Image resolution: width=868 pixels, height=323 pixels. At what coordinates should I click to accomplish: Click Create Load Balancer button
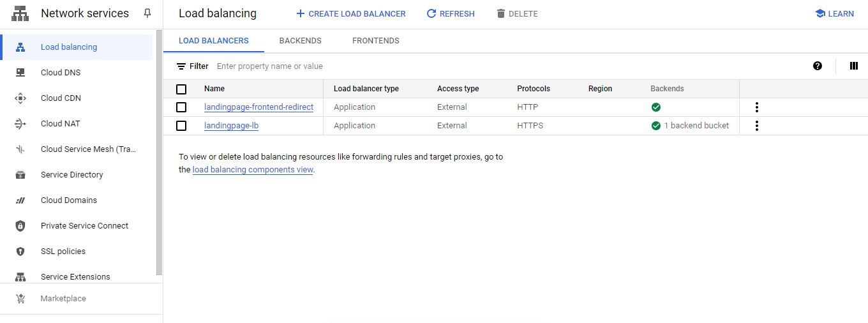pos(351,14)
